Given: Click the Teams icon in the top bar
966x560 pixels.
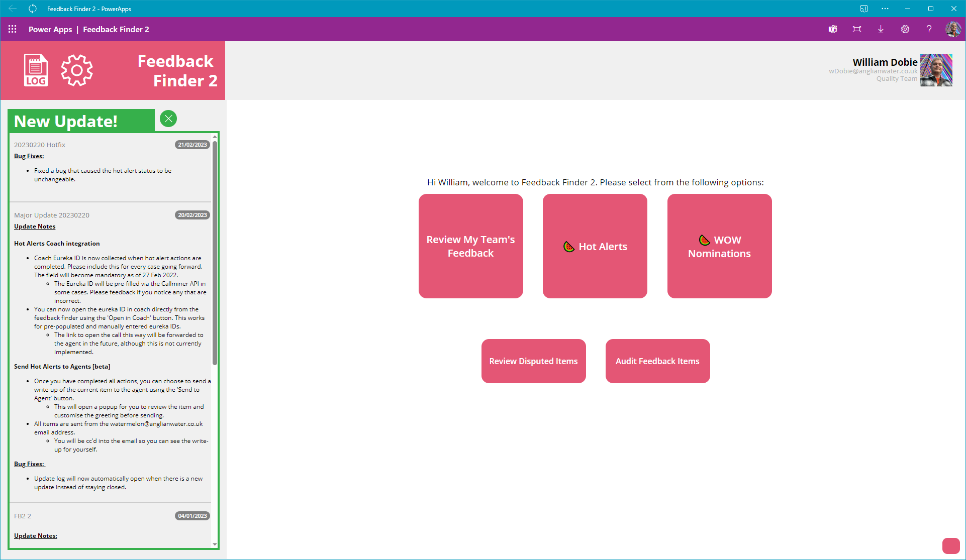Looking at the screenshot, I should (x=833, y=29).
